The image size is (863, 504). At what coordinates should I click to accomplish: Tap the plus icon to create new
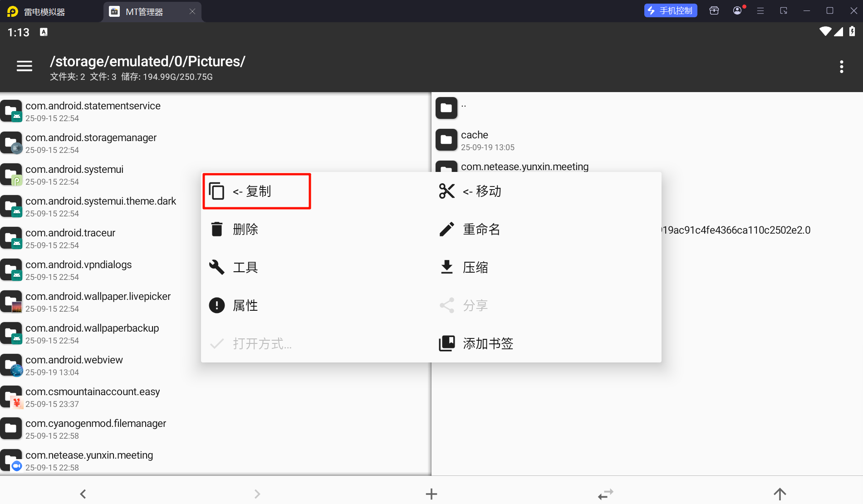[431, 494]
